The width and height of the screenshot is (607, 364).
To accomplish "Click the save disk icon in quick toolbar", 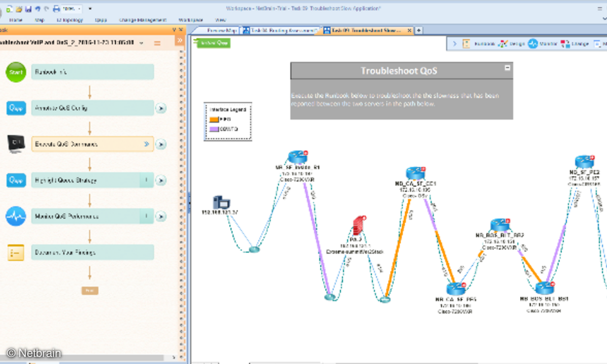I will point(28,9).
